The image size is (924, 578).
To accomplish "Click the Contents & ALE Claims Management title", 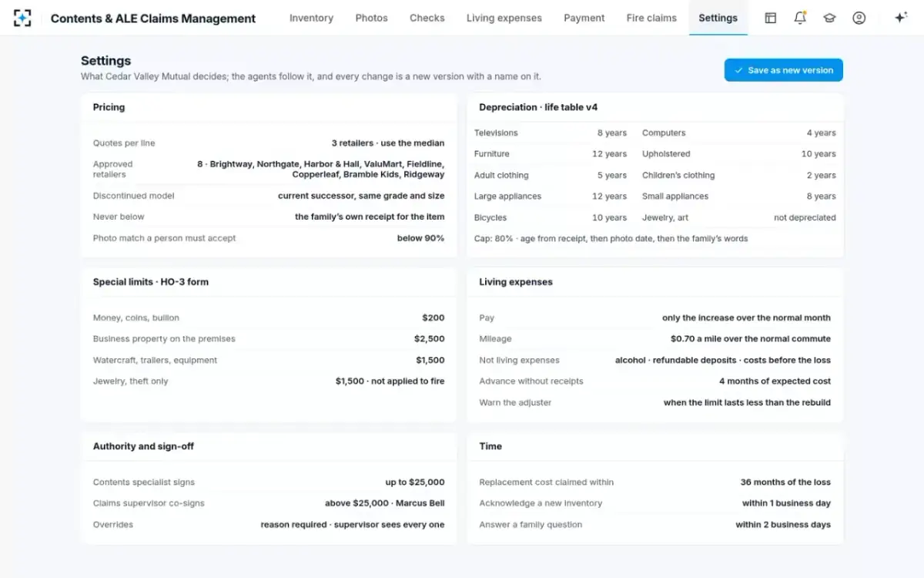I will pyautogui.click(x=153, y=18).
